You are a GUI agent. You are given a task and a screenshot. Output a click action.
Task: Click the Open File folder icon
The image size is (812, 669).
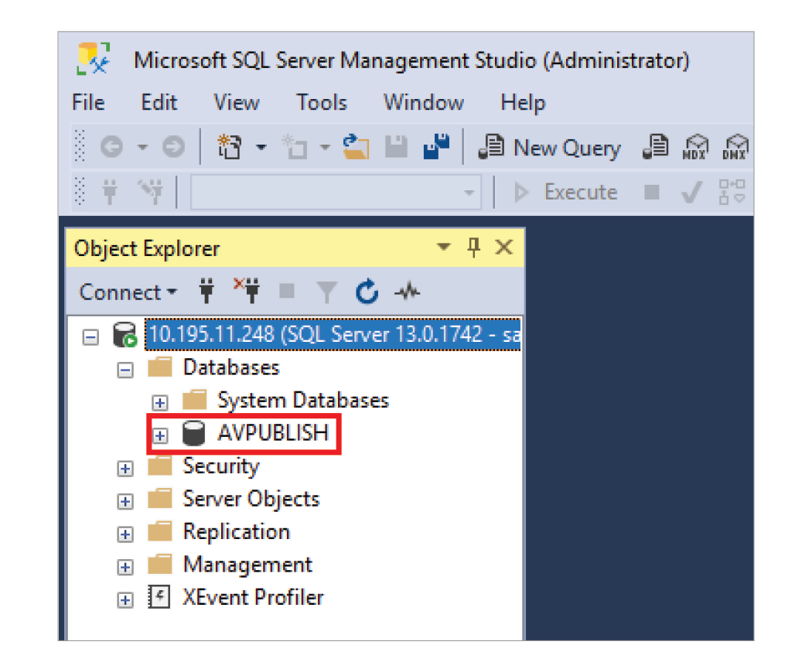357,147
